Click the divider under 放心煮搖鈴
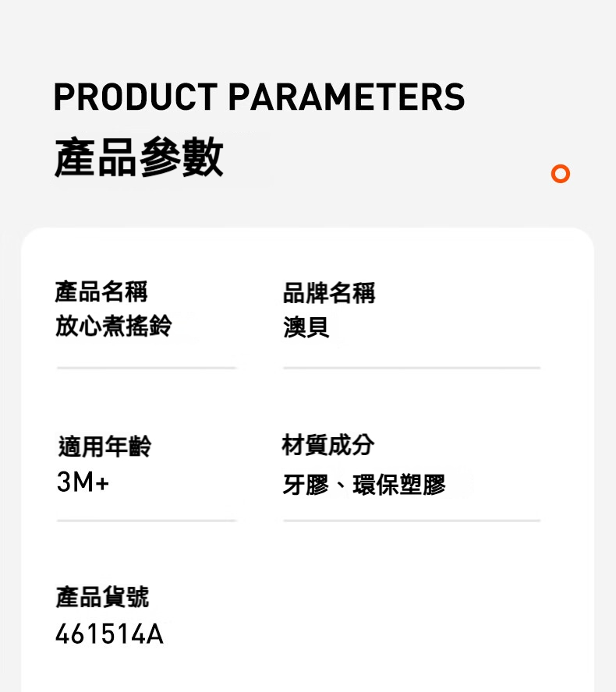The width and height of the screenshot is (616, 692). pos(147,368)
